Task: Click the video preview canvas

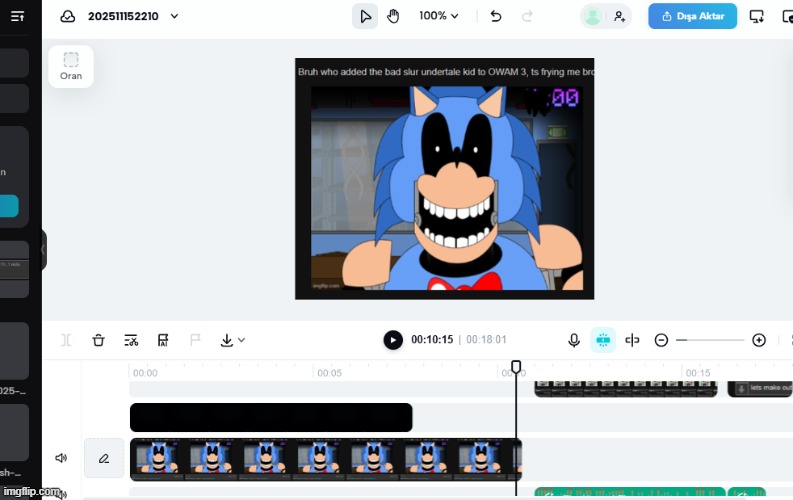Action: click(x=445, y=178)
